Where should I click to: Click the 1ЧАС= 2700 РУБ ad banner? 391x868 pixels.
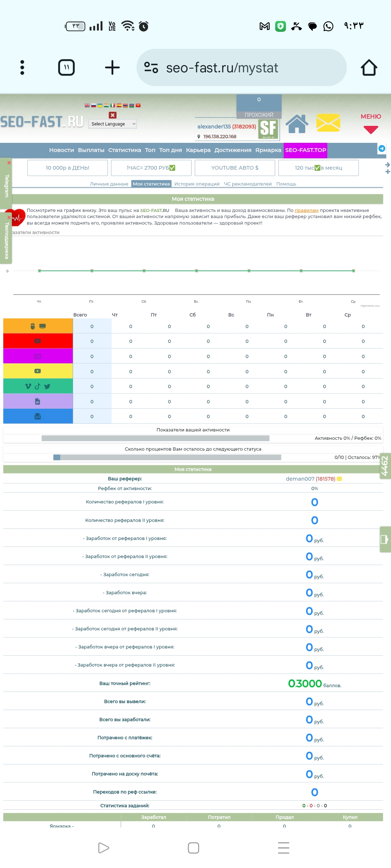(151, 168)
